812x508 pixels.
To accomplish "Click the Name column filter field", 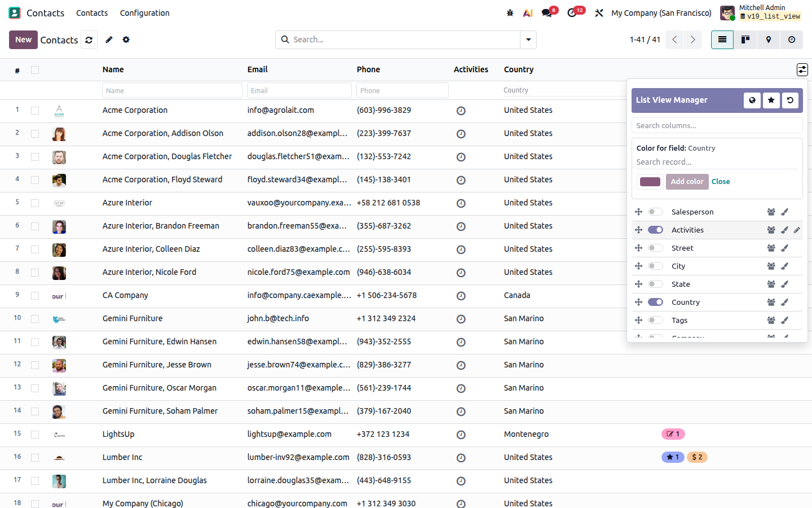I will [x=172, y=90].
